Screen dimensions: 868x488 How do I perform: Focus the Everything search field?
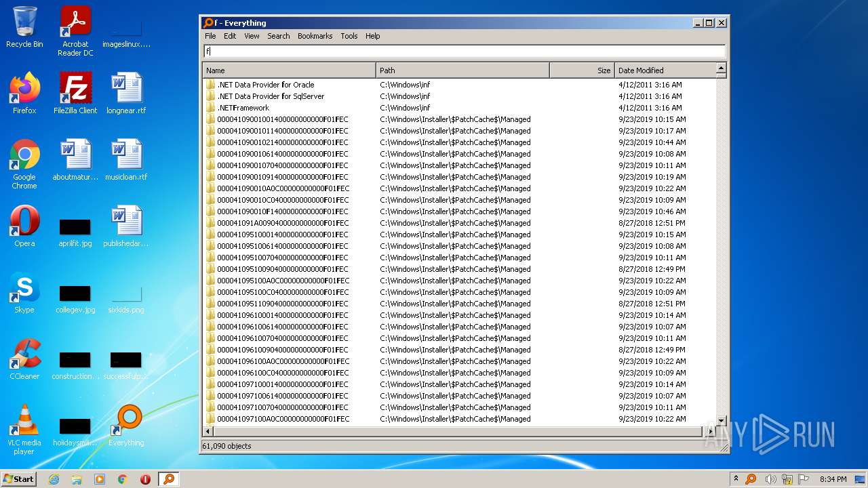click(465, 51)
